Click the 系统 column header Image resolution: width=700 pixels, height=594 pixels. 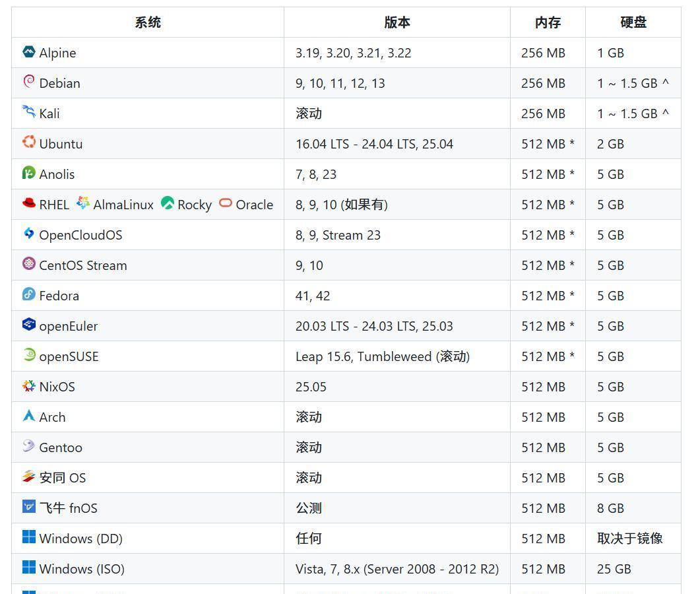pyautogui.click(x=147, y=22)
